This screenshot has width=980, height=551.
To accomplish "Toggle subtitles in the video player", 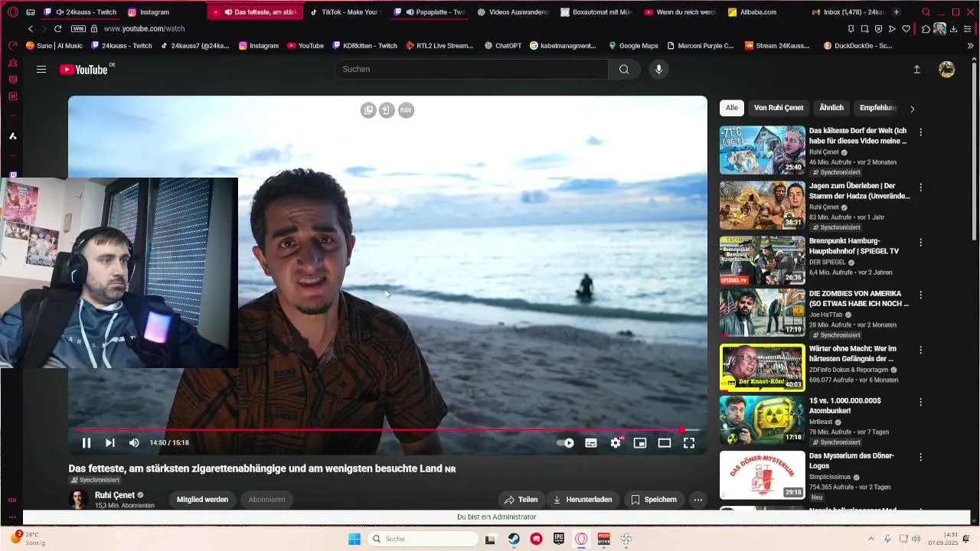I will point(591,442).
